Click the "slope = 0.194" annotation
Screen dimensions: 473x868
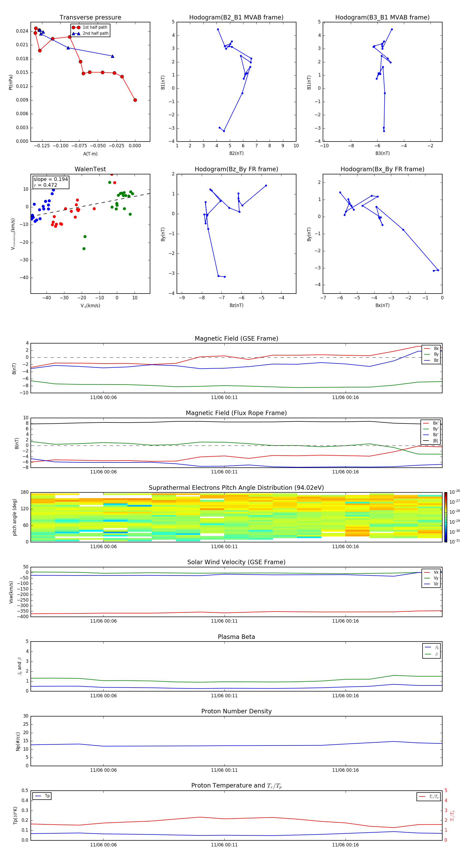pos(50,179)
